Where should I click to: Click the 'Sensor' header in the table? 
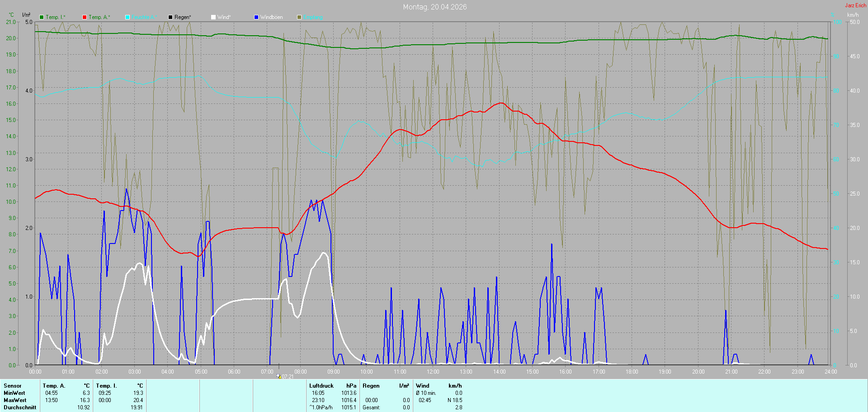pyautogui.click(x=13, y=386)
